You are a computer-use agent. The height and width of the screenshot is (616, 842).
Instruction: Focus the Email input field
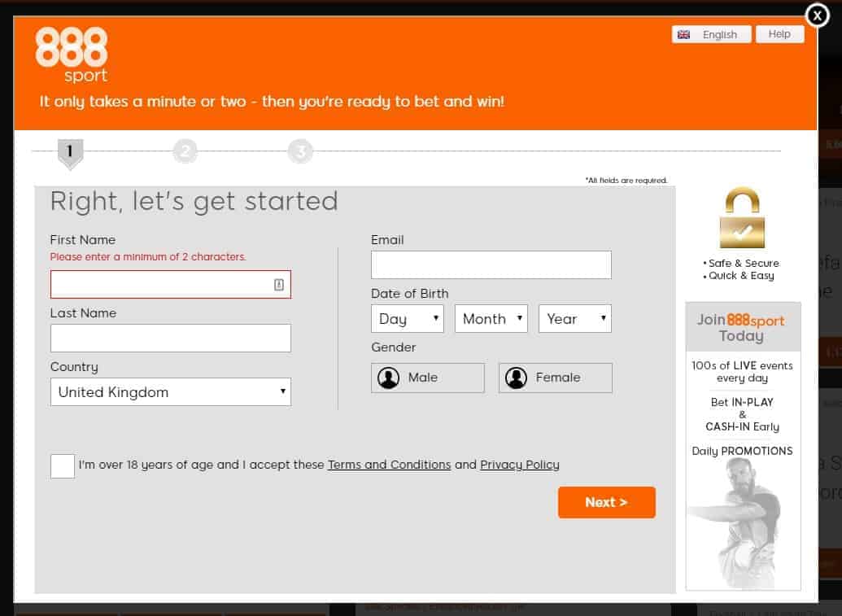(x=491, y=264)
